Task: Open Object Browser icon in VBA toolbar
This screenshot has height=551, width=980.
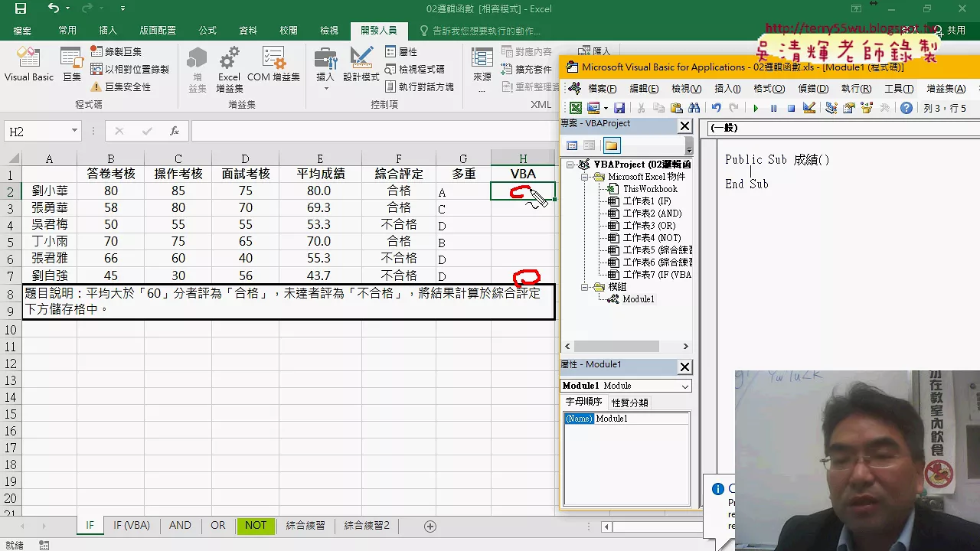Action: [x=867, y=109]
